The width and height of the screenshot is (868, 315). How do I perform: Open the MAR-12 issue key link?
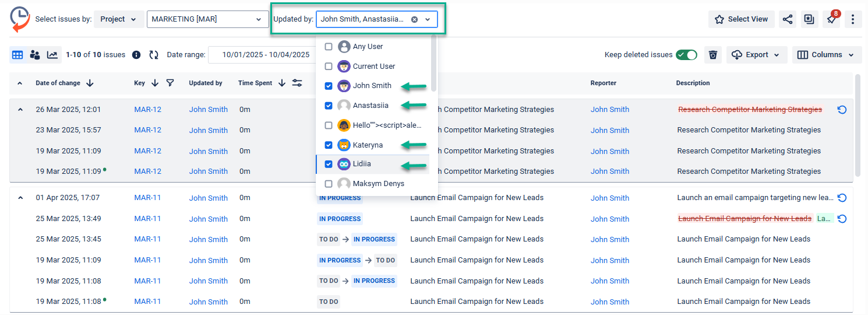(x=147, y=110)
